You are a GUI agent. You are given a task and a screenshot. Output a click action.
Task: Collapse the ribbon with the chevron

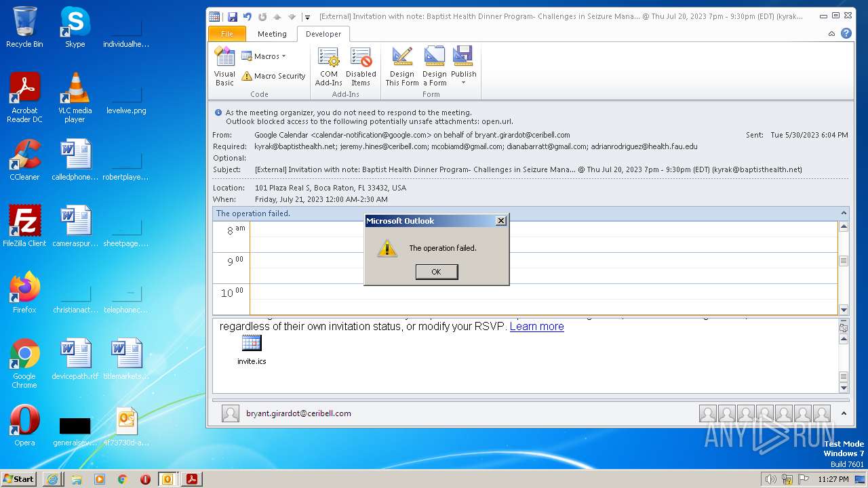click(832, 33)
